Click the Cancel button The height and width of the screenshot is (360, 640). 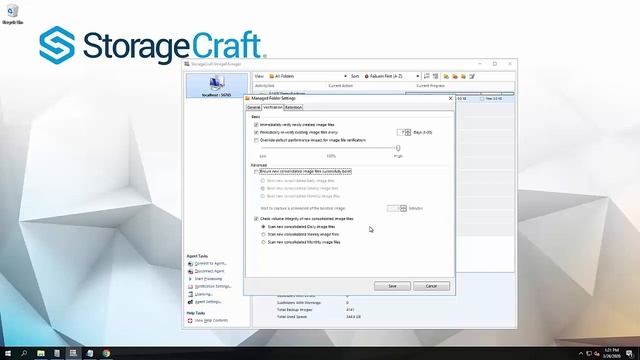click(431, 286)
